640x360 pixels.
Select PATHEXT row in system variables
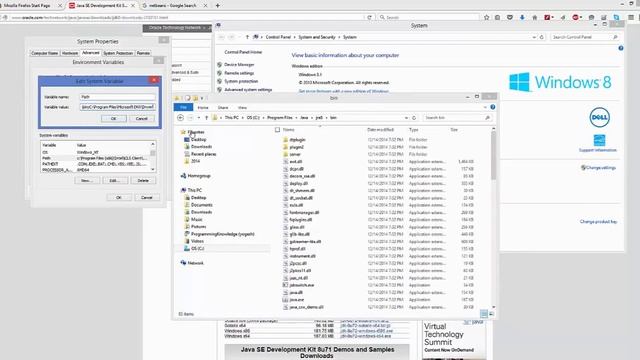95,164
